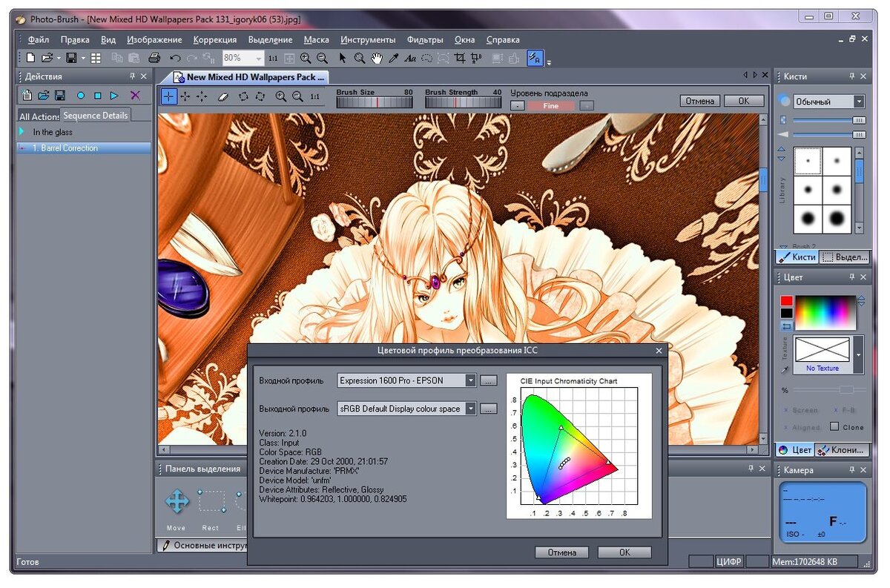Click the zoom-out magnifier in main toolbar
The image size is (890, 588).
click(322, 58)
